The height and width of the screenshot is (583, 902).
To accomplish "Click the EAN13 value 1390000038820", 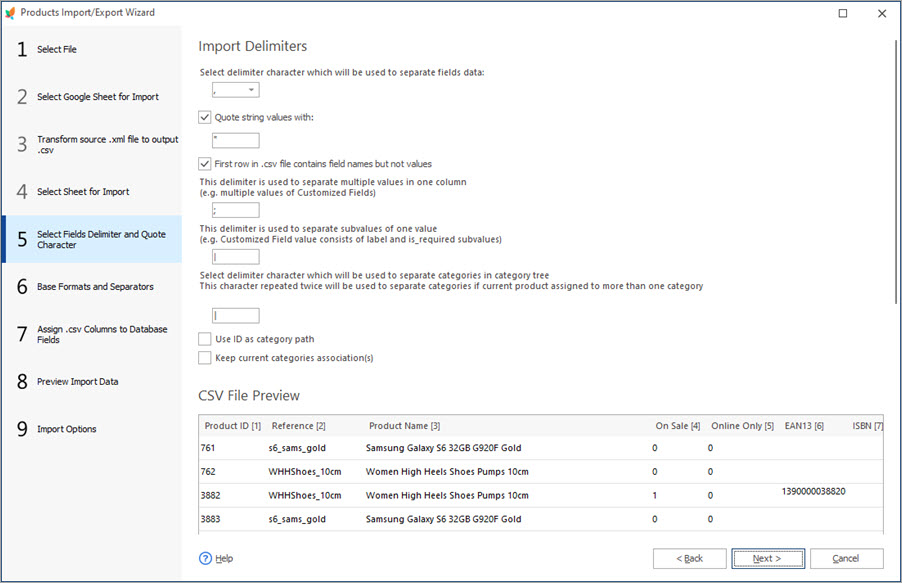I will click(813, 491).
